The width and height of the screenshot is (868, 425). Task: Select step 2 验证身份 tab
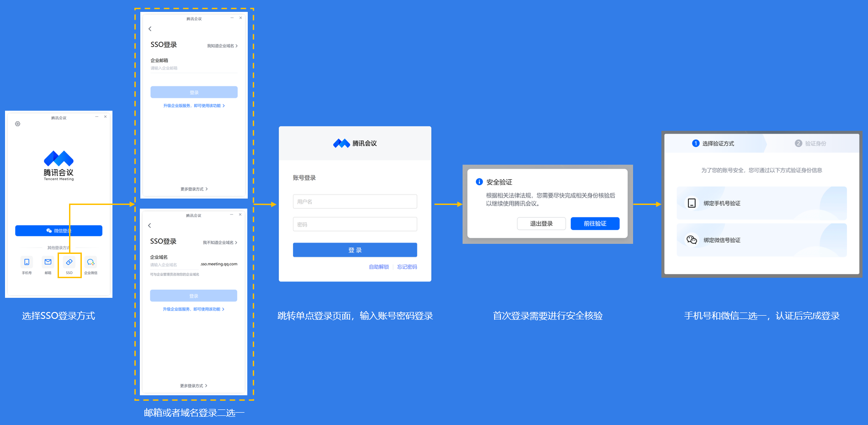[810, 143]
